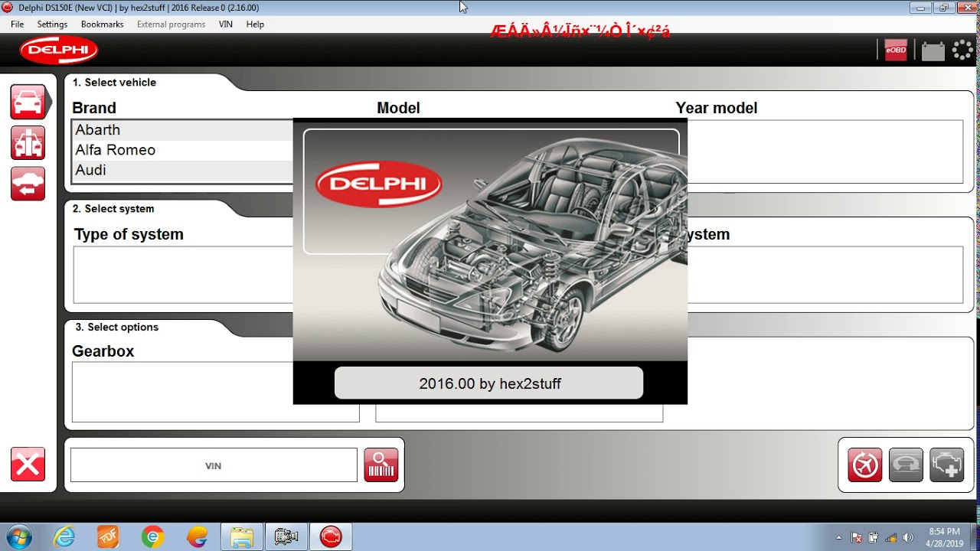Screen dimensions: 980x551
Task: Click the eOBD icon in header
Action: 896,51
